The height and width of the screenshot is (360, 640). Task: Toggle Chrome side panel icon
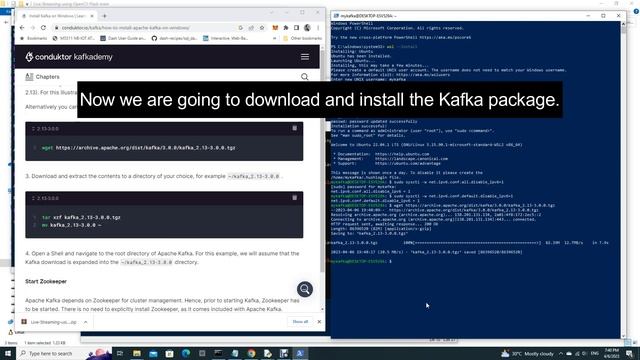(296, 28)
